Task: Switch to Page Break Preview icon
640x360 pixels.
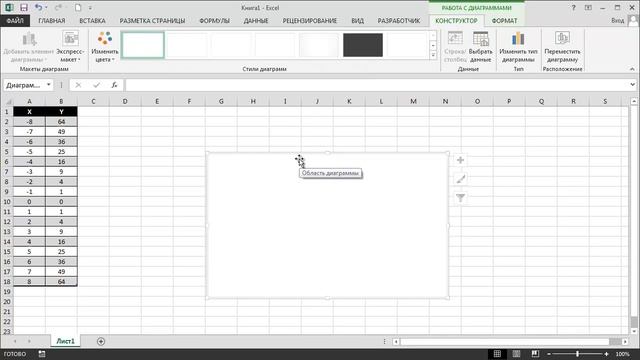Action: point(535,354)
